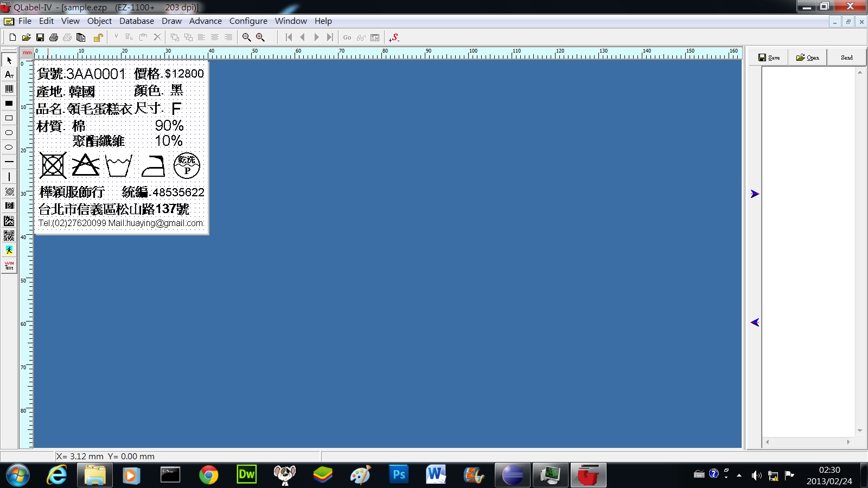Screen dimensions: 868x488
Task: Choose the QR code tool
Action: tap(9, 235)
